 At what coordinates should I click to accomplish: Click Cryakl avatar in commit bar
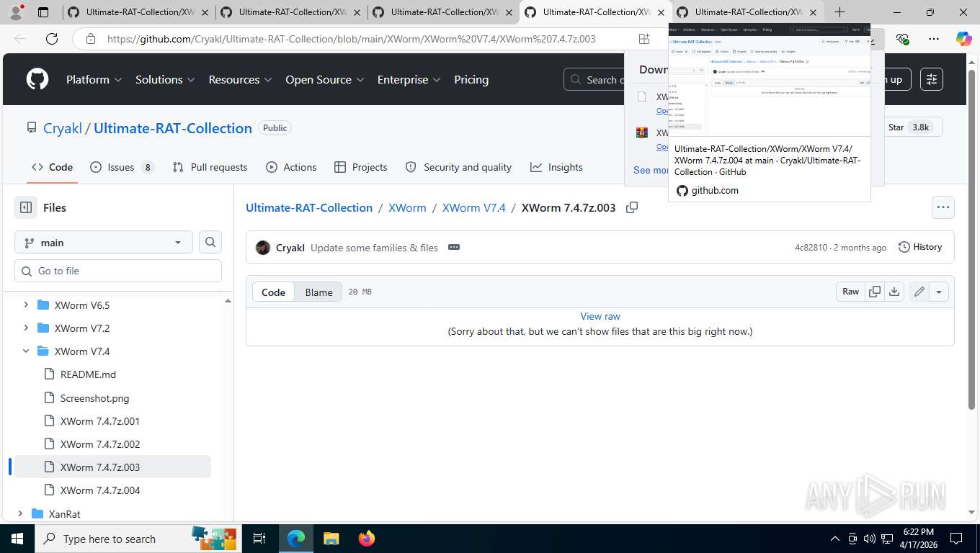click(x=263, y=248)
